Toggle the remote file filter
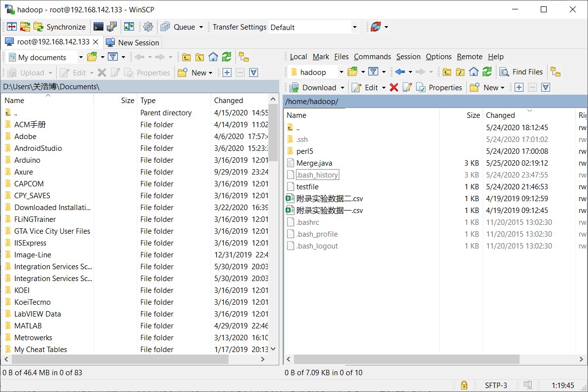The height and width of the screenshot is (392, 588). 373,72
